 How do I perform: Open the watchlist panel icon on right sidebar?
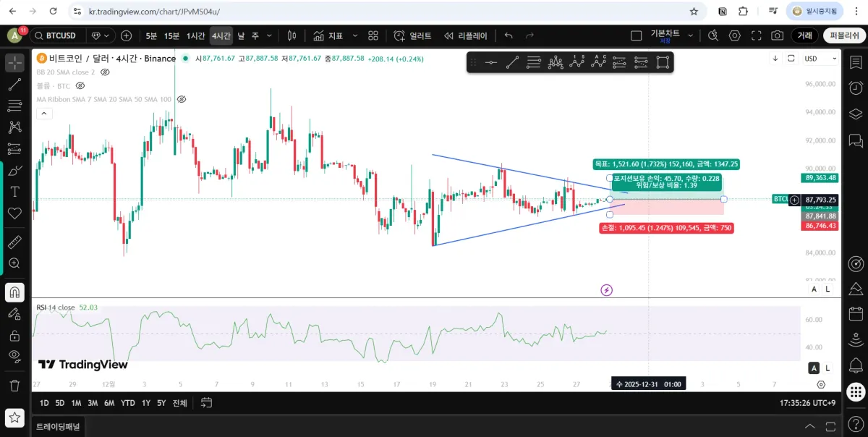click(856, 63)
